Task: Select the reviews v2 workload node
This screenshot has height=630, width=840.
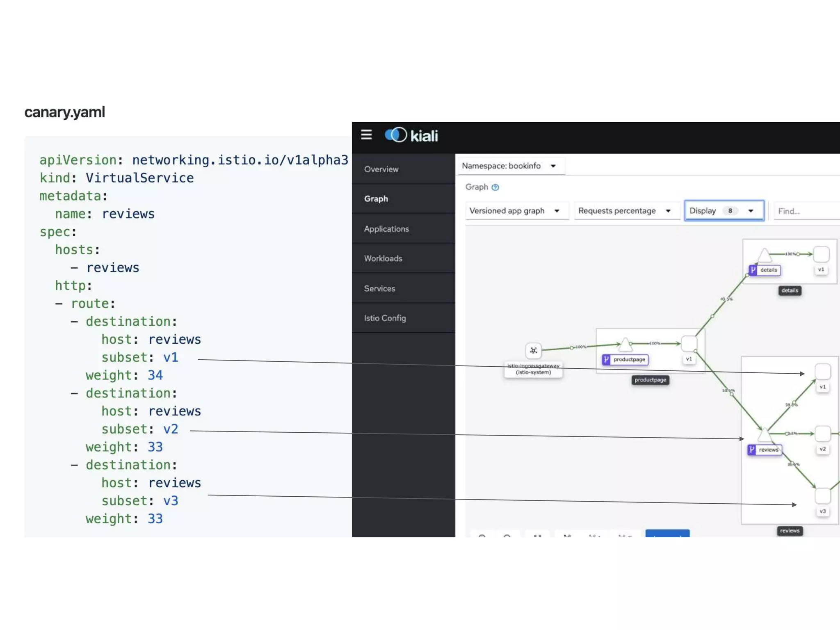Action: coord(822,434)
